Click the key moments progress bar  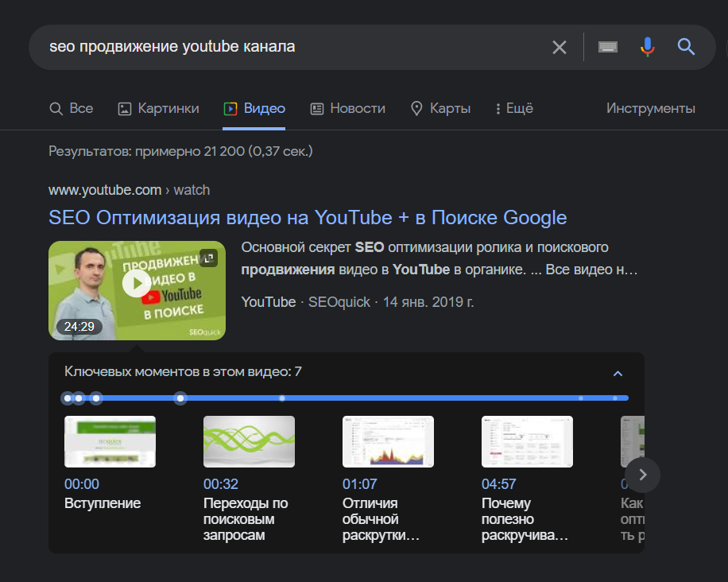point(346,398)
